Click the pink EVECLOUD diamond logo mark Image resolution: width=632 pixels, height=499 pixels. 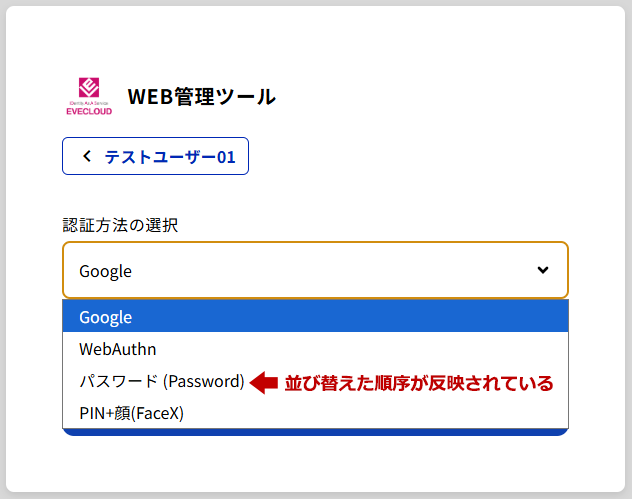[x=89, y=87]
